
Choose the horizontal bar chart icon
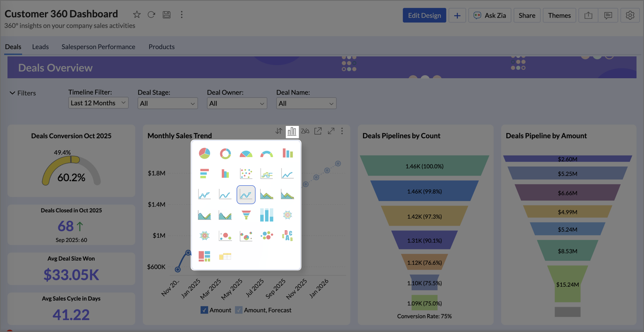click(204, 174)
